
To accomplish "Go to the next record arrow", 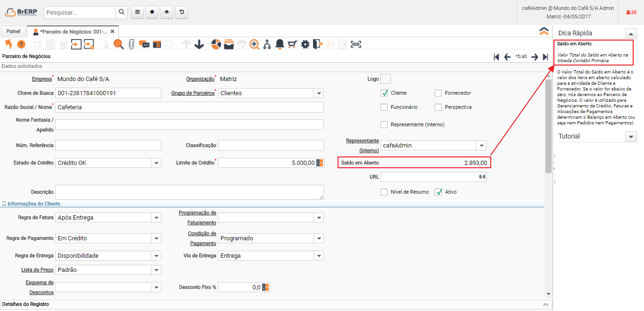I will click(534, 57).
